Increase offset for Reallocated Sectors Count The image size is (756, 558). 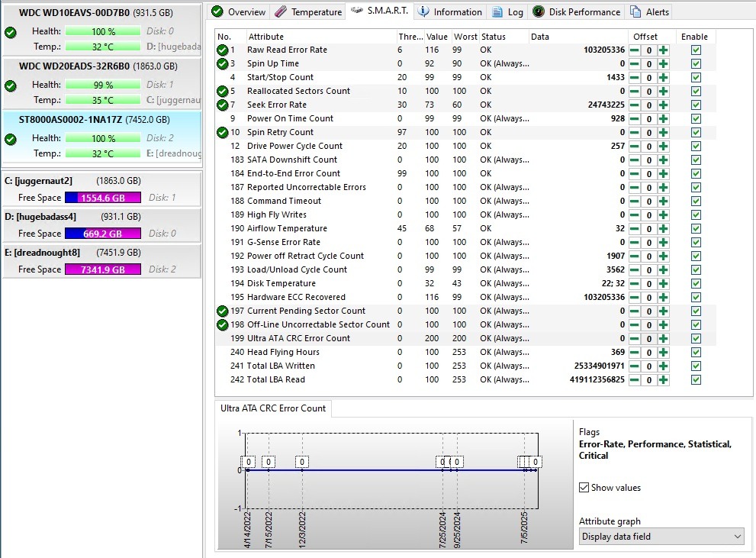pos(664,91)
